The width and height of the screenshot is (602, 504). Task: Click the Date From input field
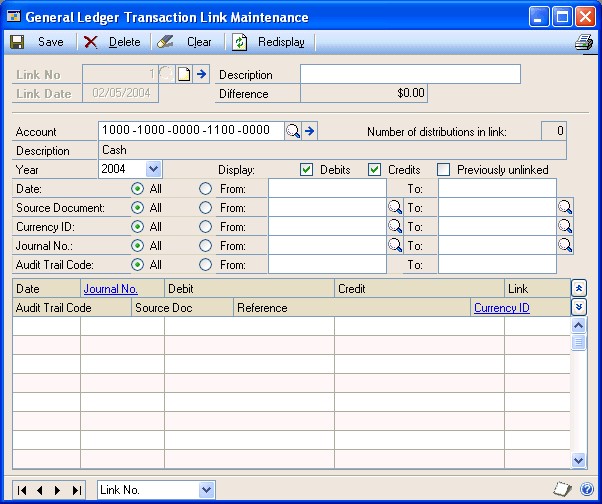tap(327, 188)
